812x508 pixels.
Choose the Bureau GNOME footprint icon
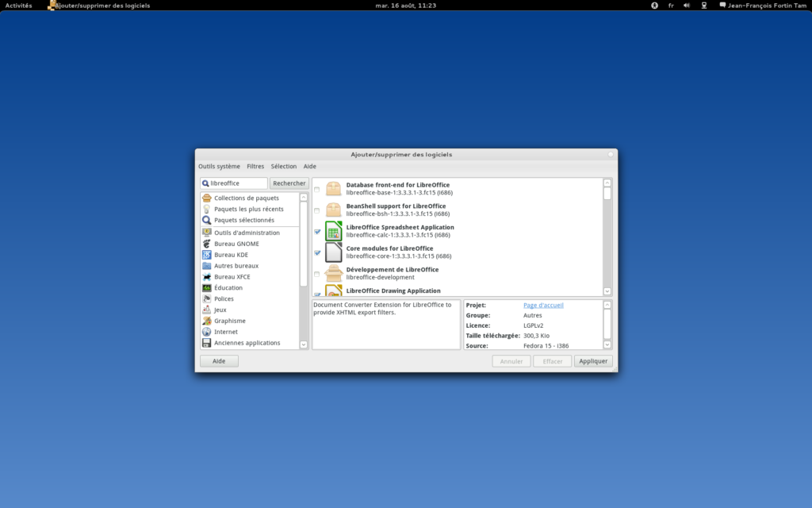pos(207,244)
